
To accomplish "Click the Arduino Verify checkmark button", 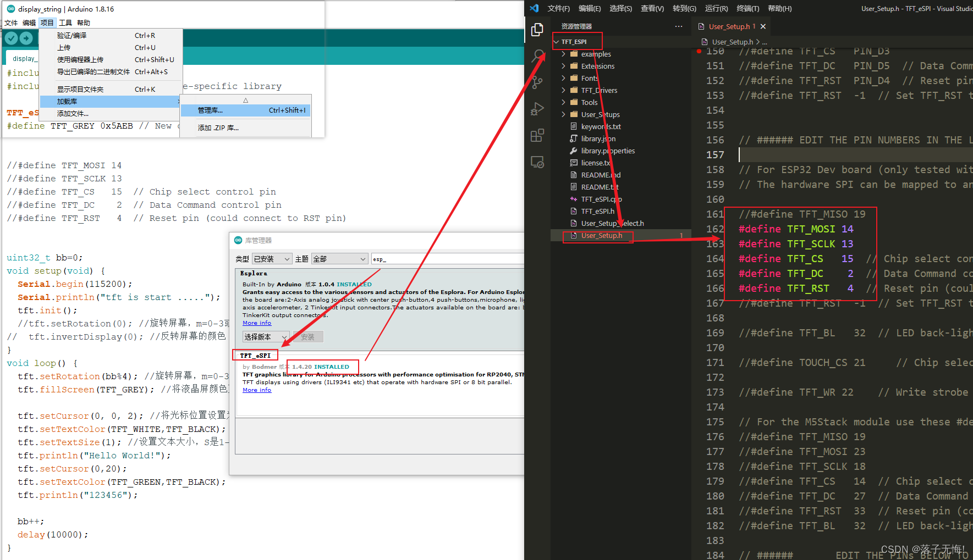I will 11,38.
